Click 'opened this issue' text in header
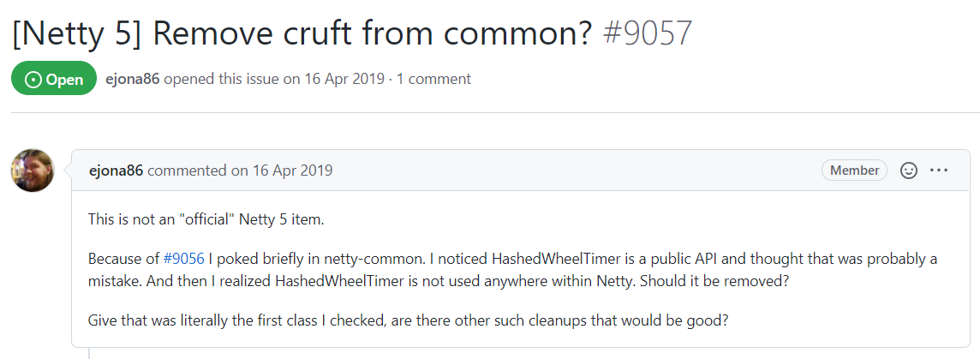The image size is (980, 359). point(221,79)
